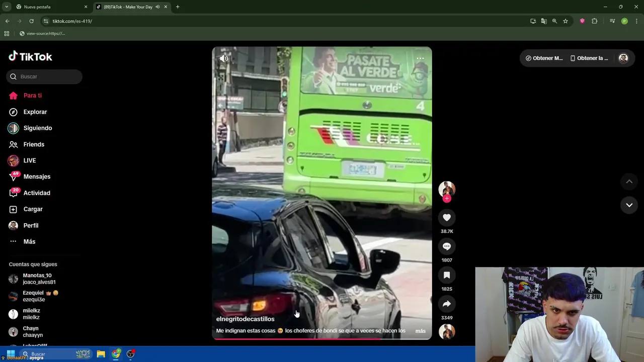Seek on the video progress bar

point(322,338)
